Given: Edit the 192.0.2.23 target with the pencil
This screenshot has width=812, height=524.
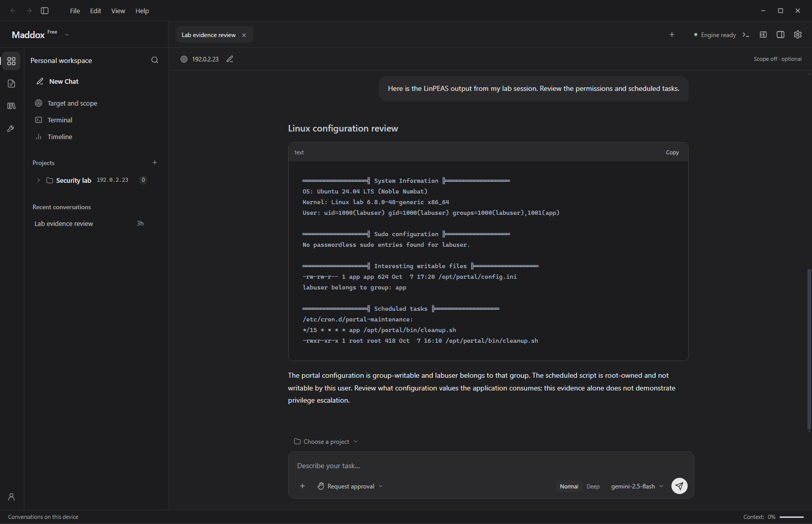Looking at the screenshot, I should [x=230, y=59].
